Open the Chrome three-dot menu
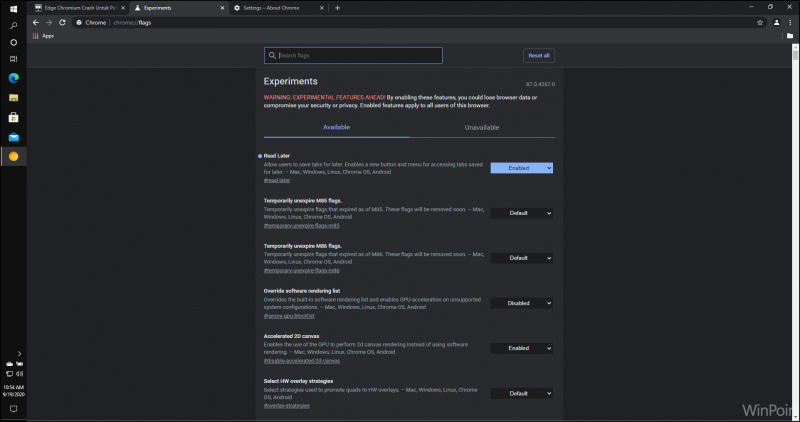The height and width of the screenshot is (422, 800). (790, 22)
